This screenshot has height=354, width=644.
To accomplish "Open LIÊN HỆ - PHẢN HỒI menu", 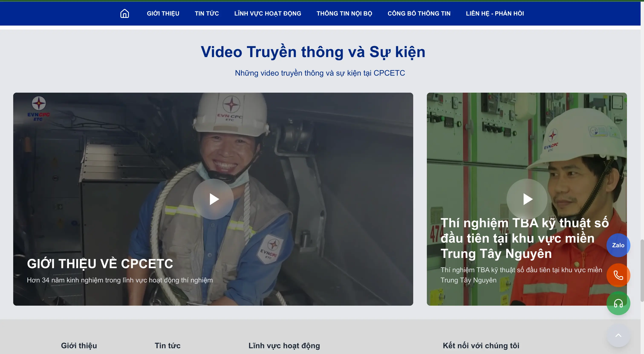I will coord(495,13).
